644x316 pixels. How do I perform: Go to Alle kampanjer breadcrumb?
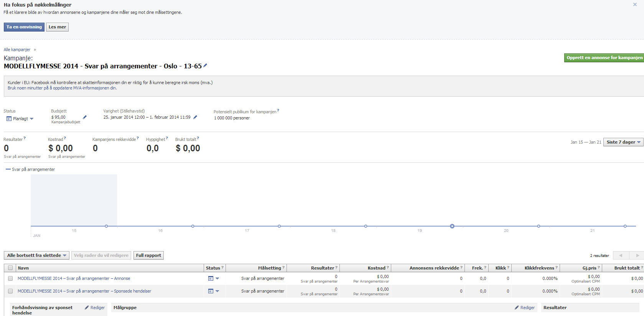(x=17, y=50)
